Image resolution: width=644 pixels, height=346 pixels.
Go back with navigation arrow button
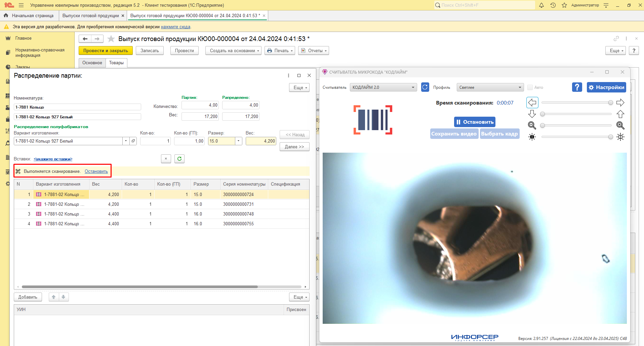coord(85,39)
